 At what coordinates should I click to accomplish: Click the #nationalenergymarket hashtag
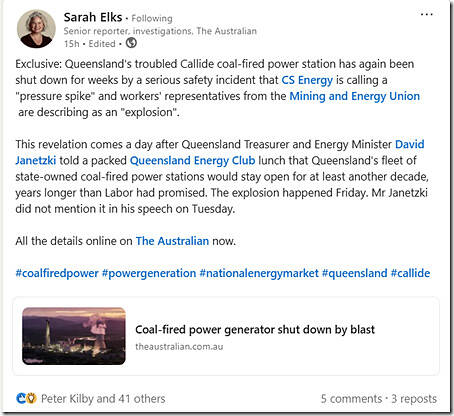tap(259, 273)
